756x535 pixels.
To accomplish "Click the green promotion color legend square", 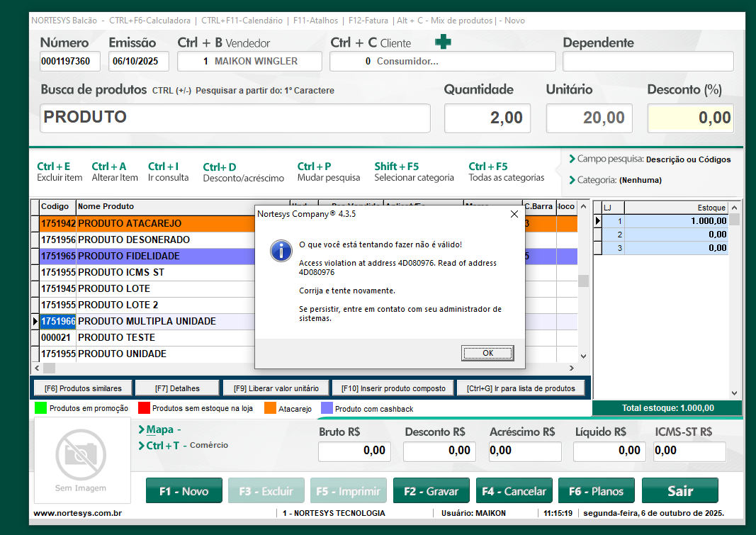I will click(x=40, y=408).
